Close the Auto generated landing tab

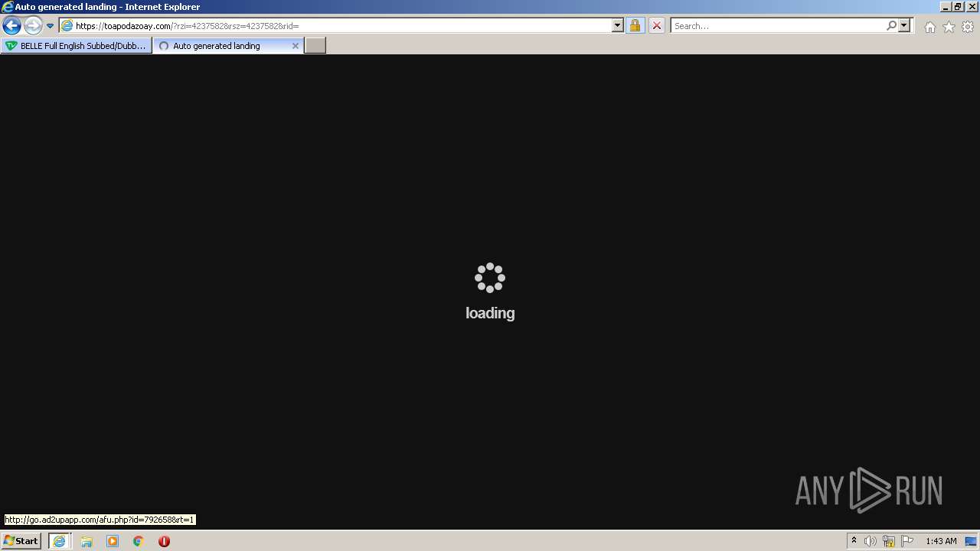click(296, 46)
